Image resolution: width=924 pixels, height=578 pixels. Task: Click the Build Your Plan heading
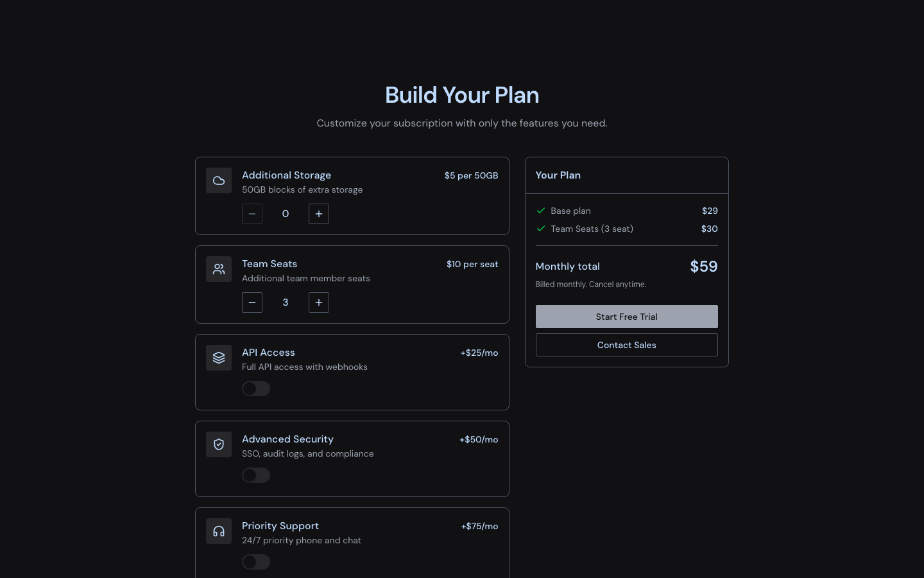pyautogui.click(x=462, y=95)
